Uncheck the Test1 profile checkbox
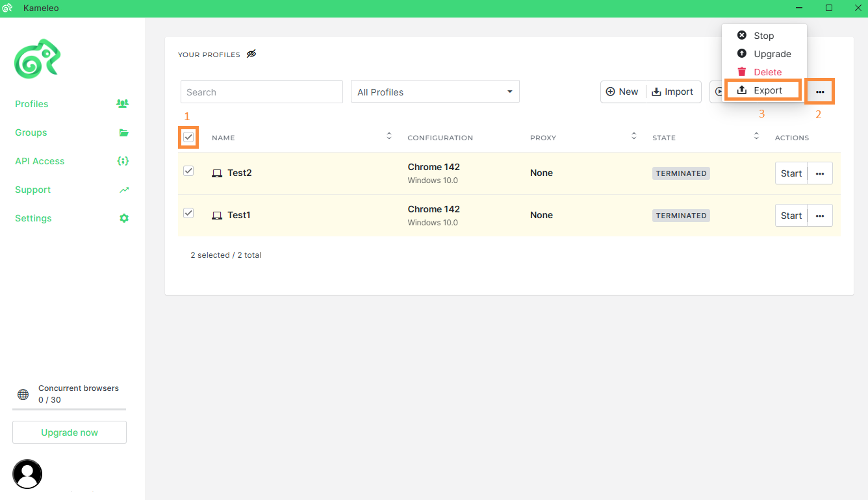 click(188, 213)
